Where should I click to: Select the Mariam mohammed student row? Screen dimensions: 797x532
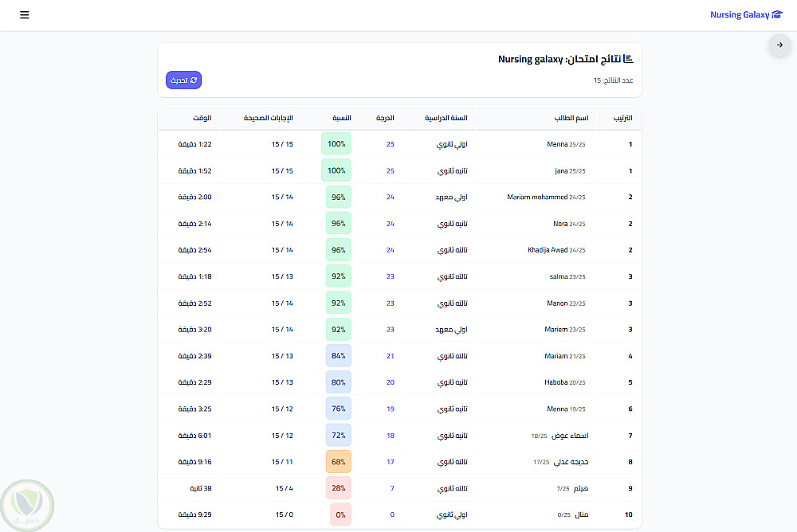coord(399,198)
